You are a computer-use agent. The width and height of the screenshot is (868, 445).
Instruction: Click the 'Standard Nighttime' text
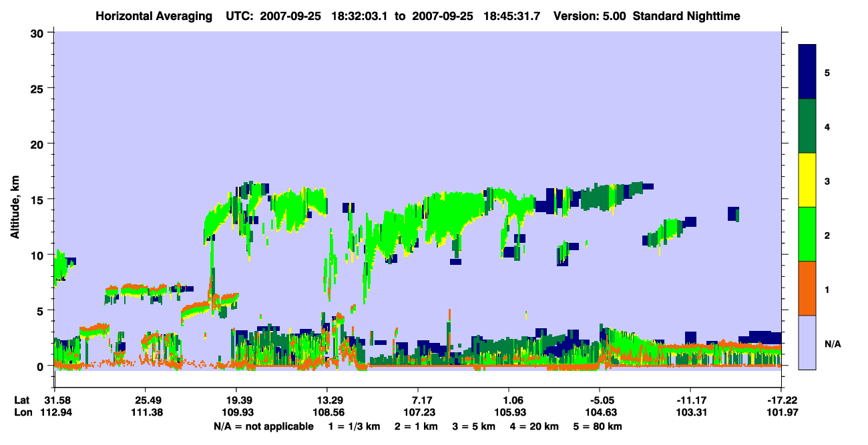click(x=687, y=15)
